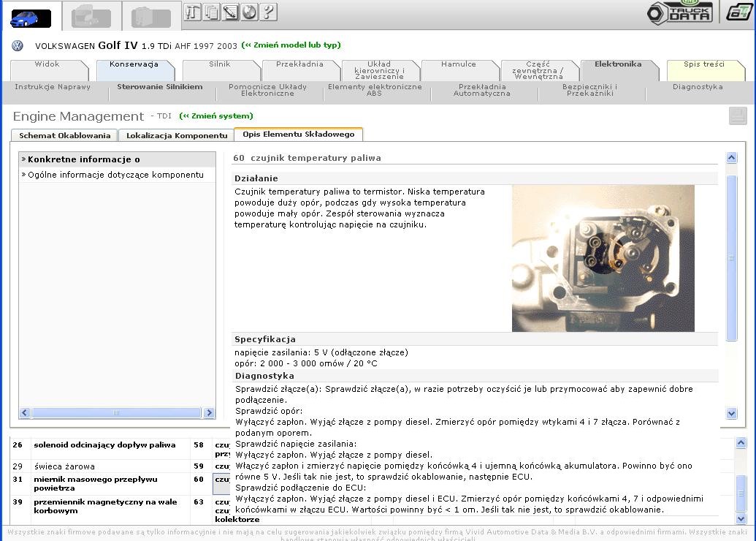Click the top-right corner logo icon

click(738, 12)
